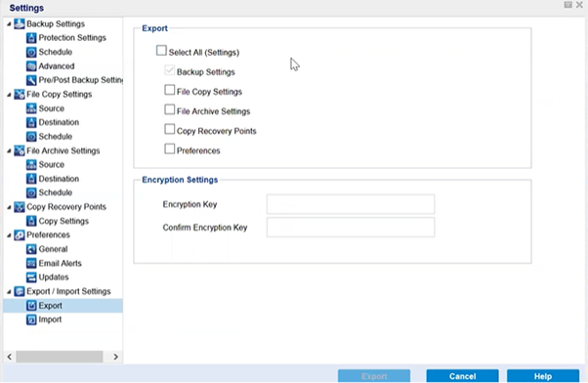Viewport: 588px width, 383px height.
Task: Select Advanced in the settings tree
Action: click(x=57, y=66)
